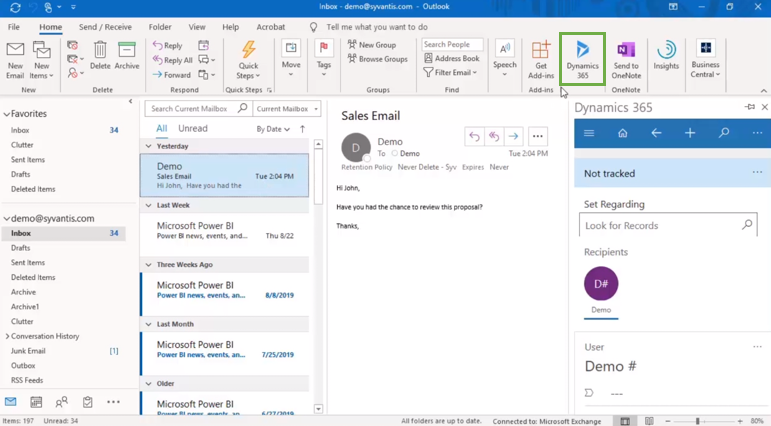Open Not tracked options ellipsis
771x426 pixels.
[x=757, y=172]
